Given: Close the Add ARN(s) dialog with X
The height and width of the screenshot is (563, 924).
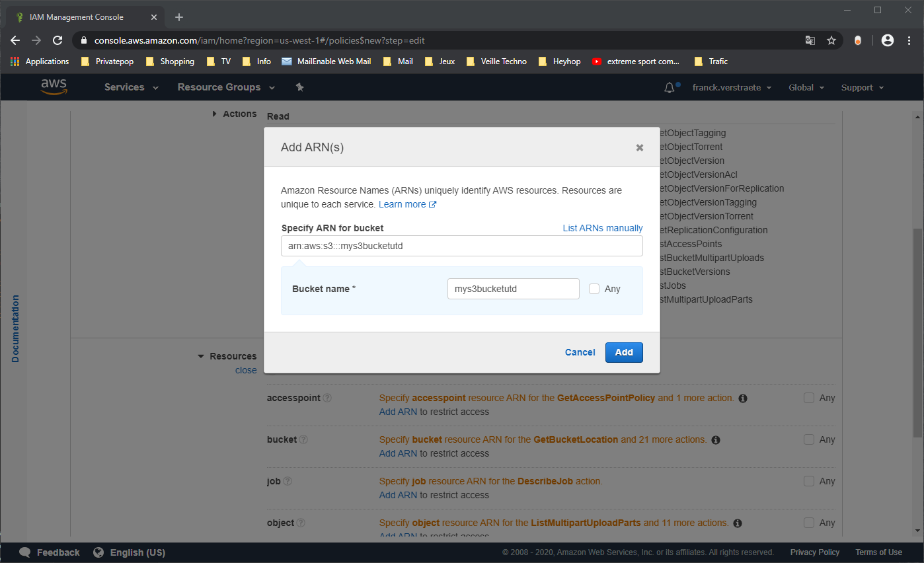Looking at the screenshot, I should point(640,147).
